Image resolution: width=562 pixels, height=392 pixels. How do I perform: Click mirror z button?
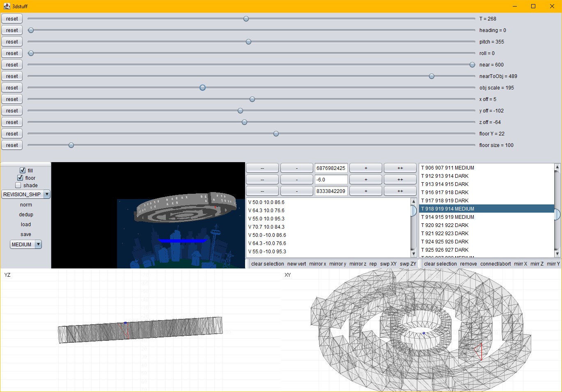358,264
